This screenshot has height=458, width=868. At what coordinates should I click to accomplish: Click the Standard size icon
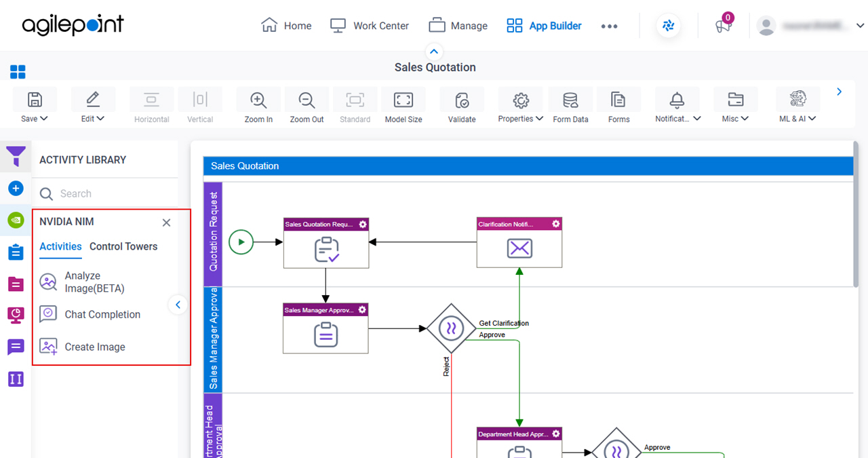[355, 100]
